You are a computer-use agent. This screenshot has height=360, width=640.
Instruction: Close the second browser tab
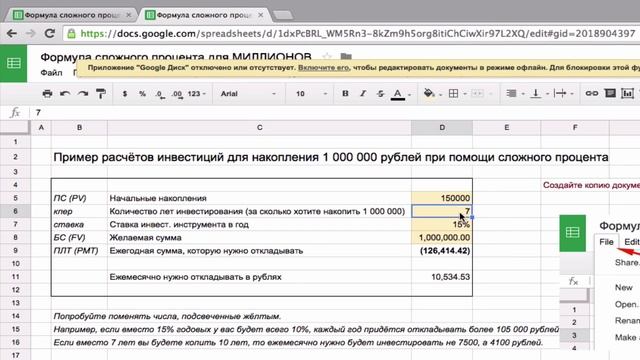pyautogui.click(x=261, y=15)
